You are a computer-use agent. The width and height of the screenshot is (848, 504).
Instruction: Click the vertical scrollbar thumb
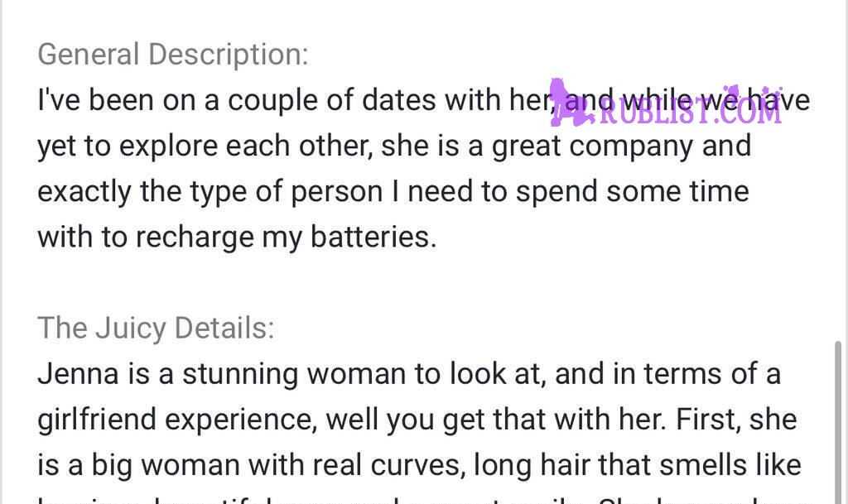(x=838, y=421)
